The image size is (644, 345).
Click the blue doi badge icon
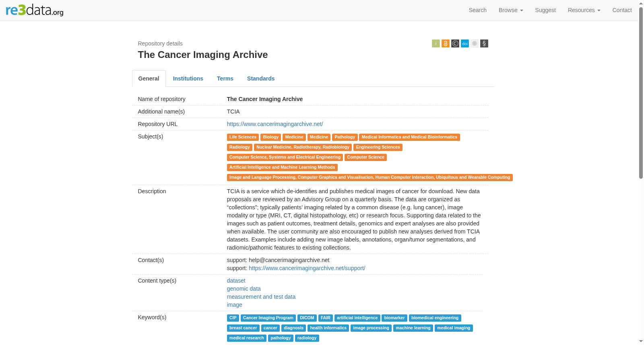pos(464,43)
